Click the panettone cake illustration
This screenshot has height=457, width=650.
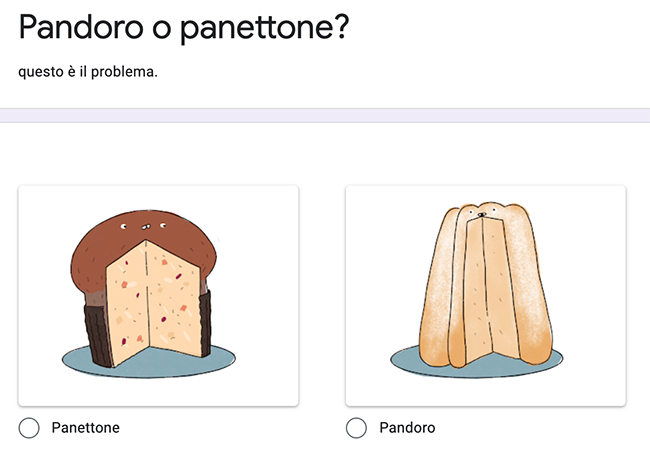tap(146, 290)
